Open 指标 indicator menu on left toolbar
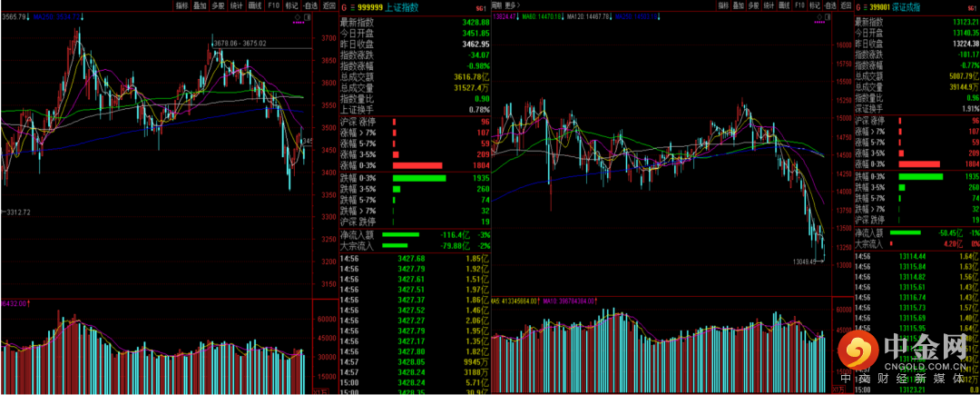The height and width of the screenshot is (395, 980). click(x=181, y=5)
